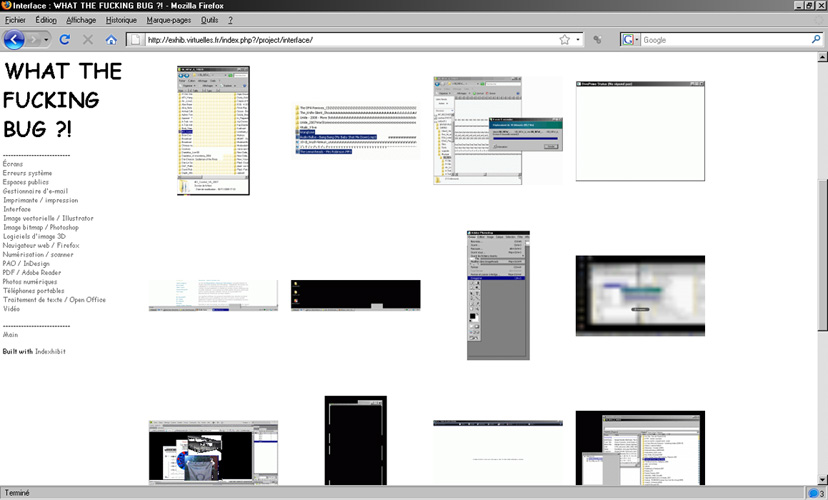
Task: Click the browser Back arrow button
Action: tap(14, 40)
